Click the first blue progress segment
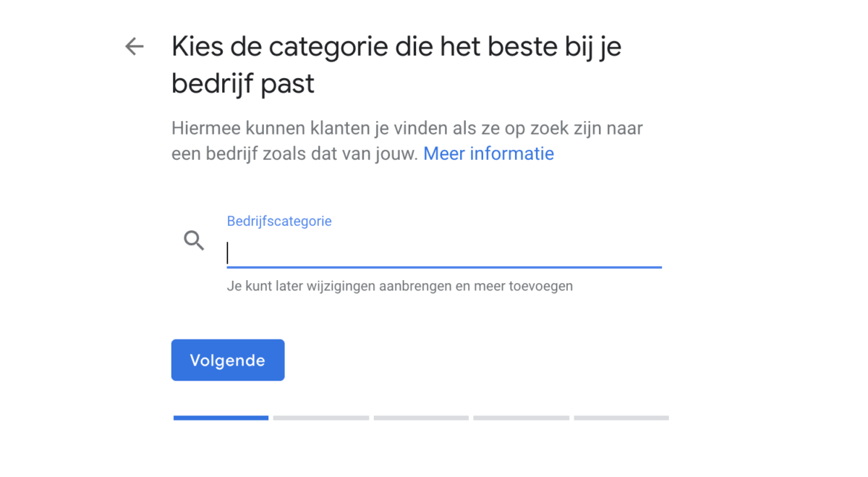Image resolution: width=868 pixels, height=477 pixels. click(x=220, y=418)
